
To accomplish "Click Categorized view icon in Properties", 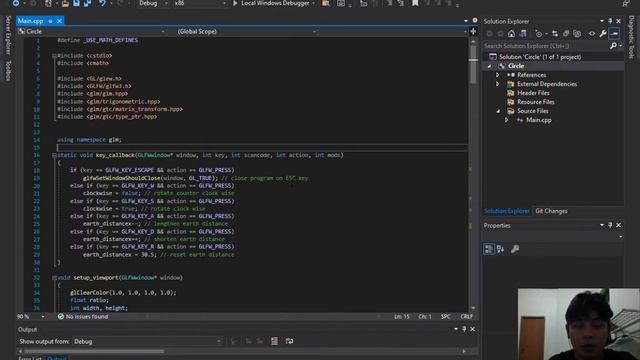I will tap(489, 249).
